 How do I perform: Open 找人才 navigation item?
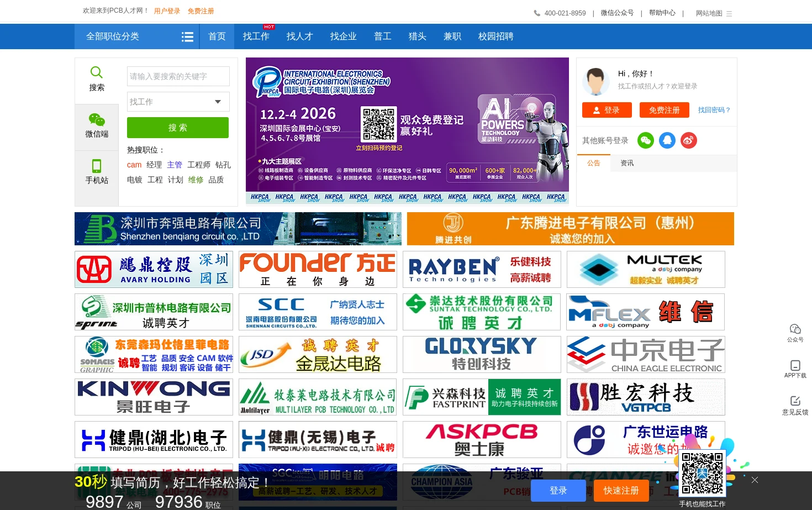point(300,36)
